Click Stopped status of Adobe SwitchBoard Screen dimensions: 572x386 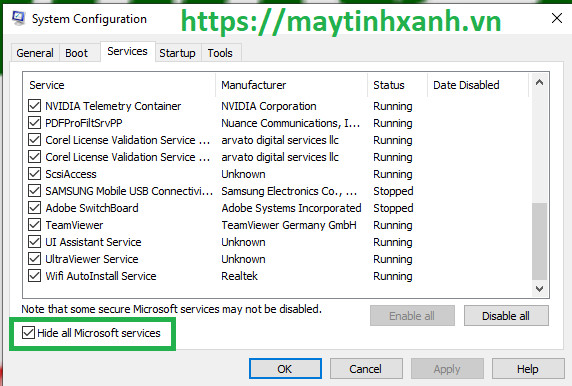(x=393, y=208)
